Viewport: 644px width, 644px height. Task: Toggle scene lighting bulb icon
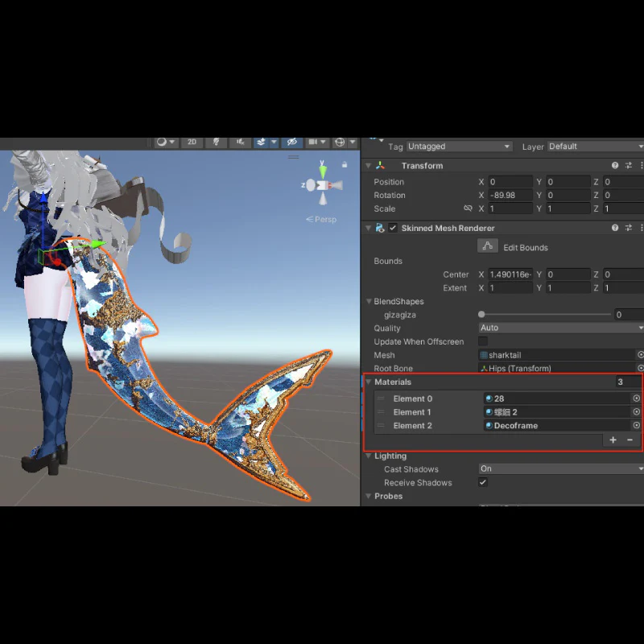click(216, 142)
